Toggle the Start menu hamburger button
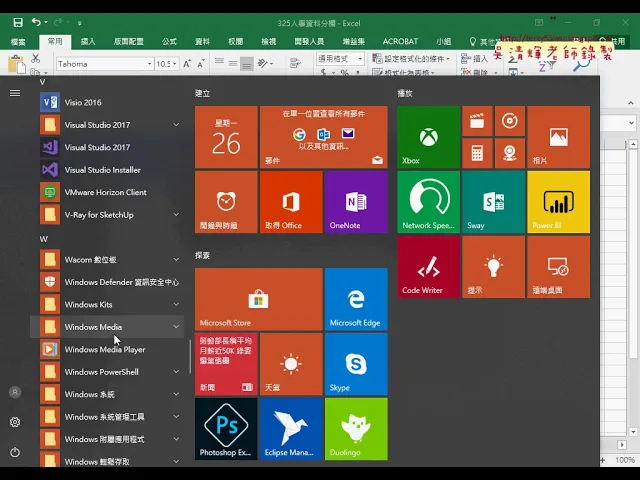640x480 pixels. [15, 93]
